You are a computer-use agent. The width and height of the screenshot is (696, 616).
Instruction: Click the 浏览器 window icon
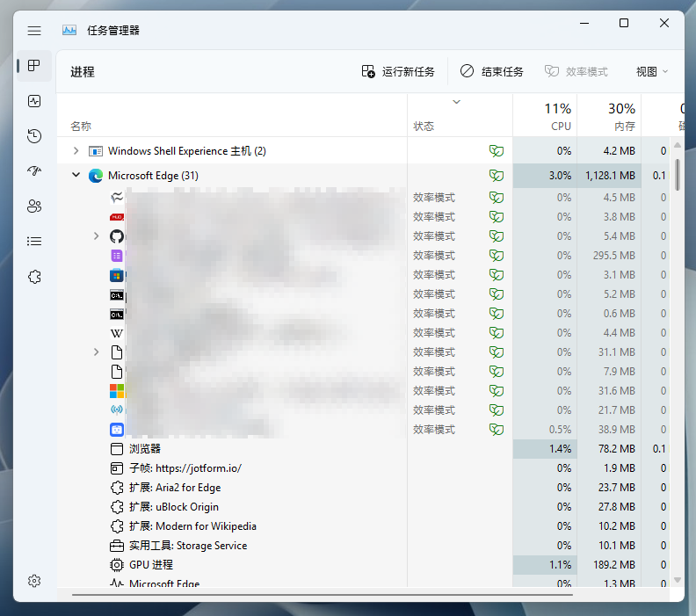117,449
